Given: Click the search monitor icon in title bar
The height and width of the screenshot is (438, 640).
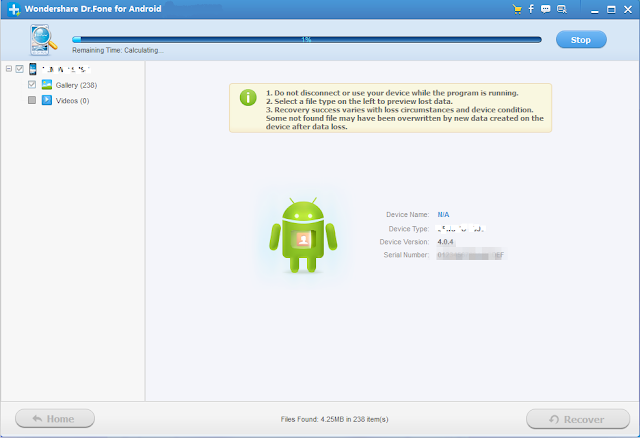Looking at the screenshot, I should [562, 9].
